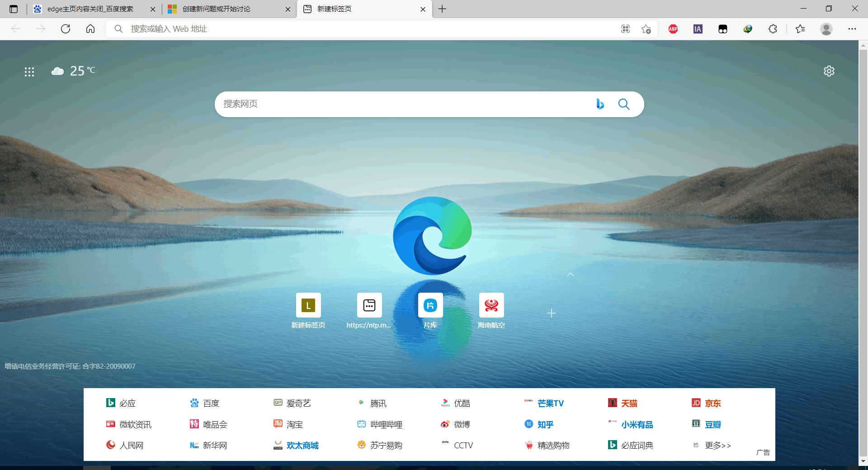Click the magnifier search button
This screenshot has width=868, height=470.
tap(624, 104)
